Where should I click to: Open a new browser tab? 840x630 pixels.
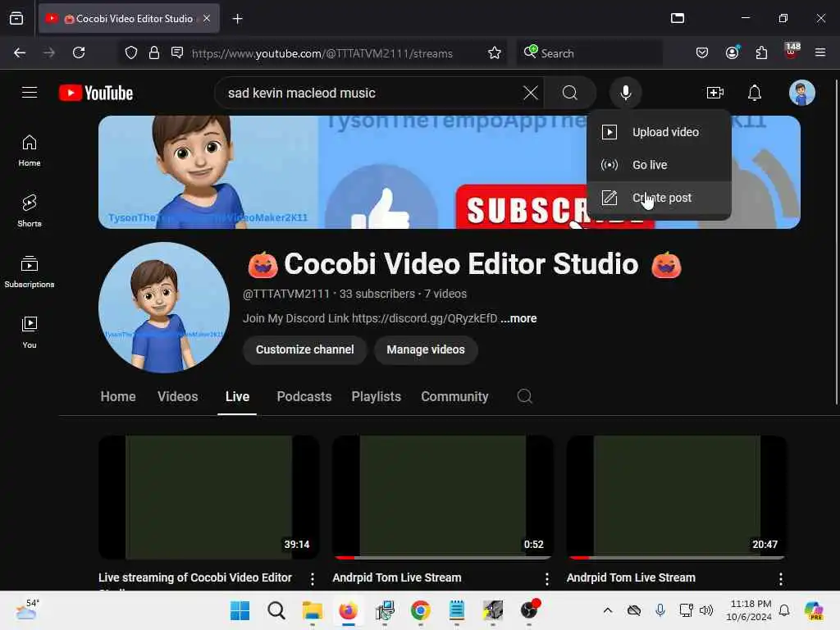coord(237,19)
